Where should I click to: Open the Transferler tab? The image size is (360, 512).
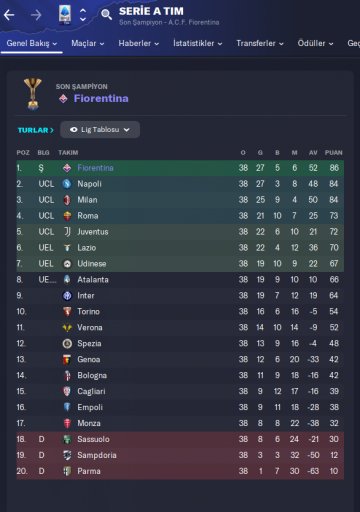(x=260, y=43)
